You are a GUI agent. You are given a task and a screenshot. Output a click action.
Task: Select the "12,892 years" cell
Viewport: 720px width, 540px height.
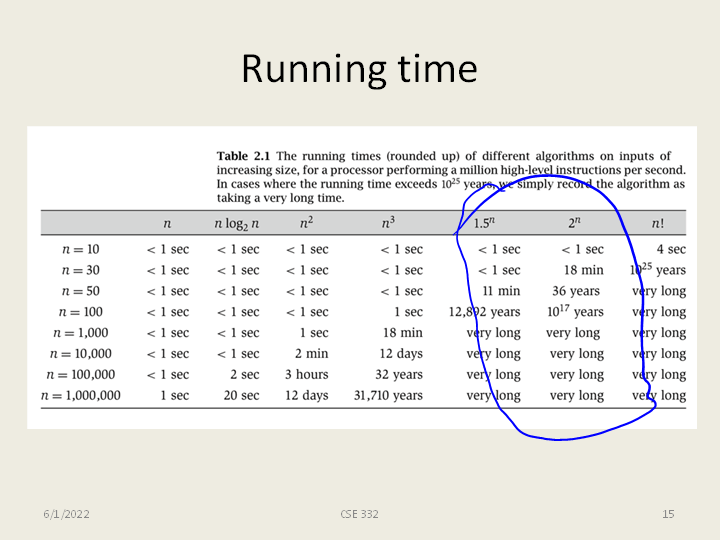pyautogui.click(x=485, y=312)
